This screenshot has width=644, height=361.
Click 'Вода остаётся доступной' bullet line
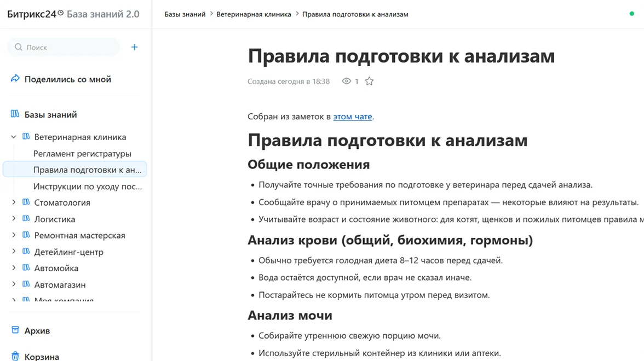pos(365,278)
